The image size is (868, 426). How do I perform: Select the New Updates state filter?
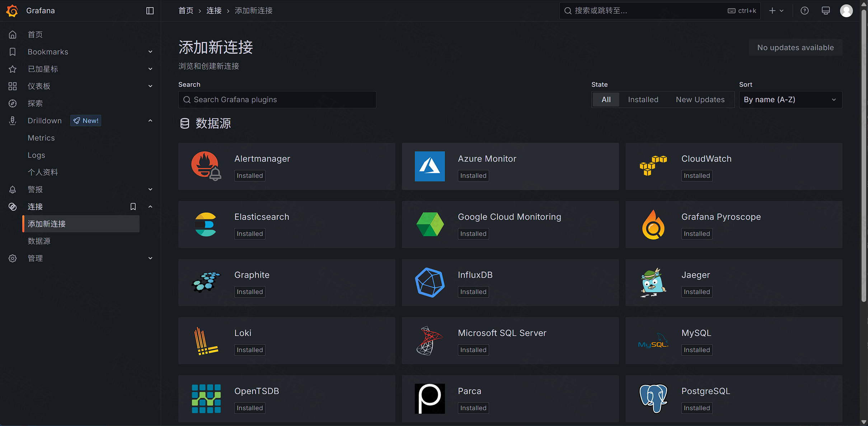click(700, 100)
